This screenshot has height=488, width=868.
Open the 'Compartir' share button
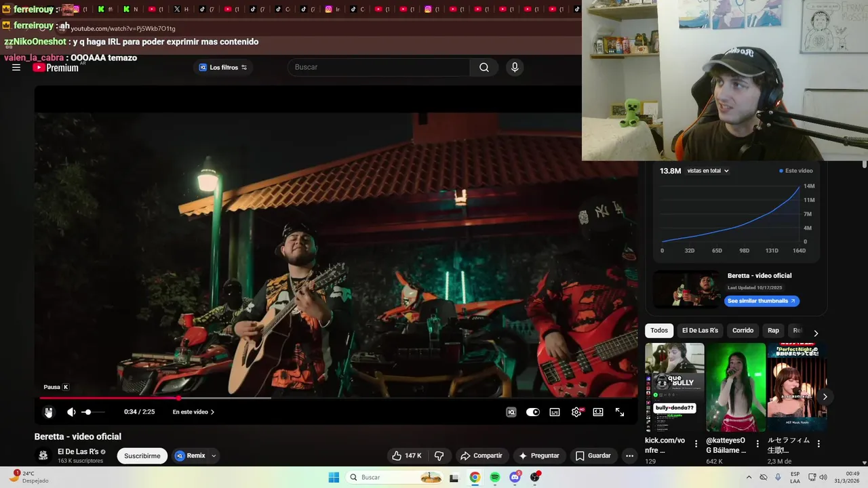481,455
